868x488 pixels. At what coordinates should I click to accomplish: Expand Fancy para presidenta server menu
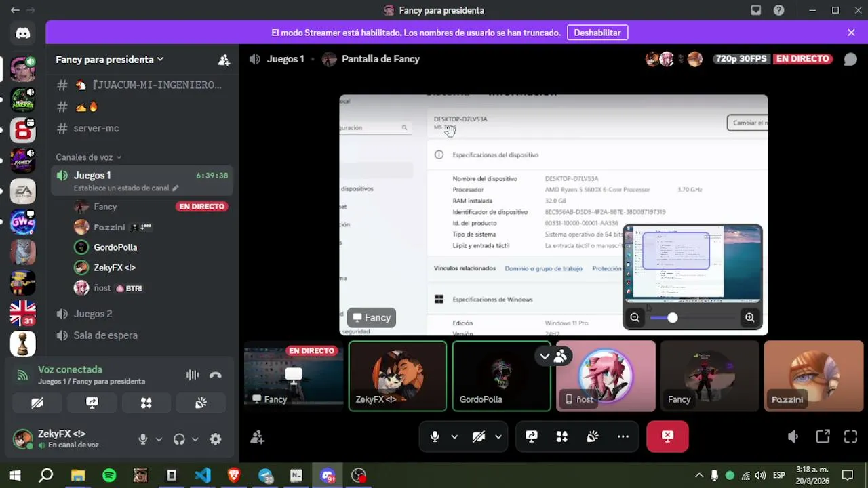pos(110,60)
